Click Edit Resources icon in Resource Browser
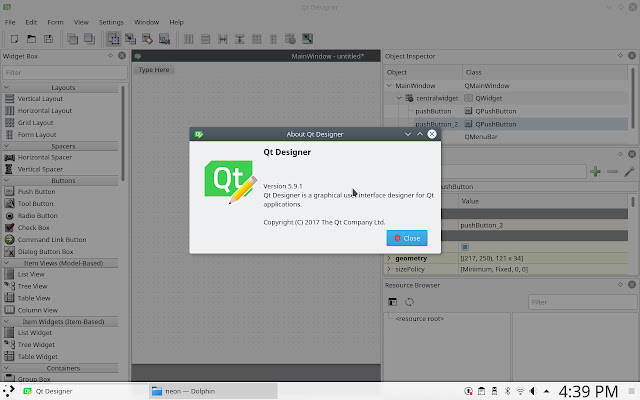 coord(393,302)
